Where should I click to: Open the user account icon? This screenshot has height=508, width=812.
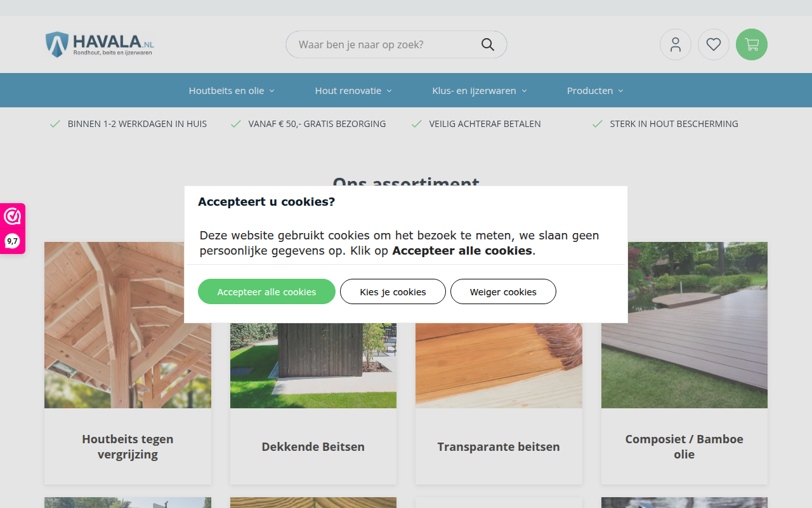point(676,44)
